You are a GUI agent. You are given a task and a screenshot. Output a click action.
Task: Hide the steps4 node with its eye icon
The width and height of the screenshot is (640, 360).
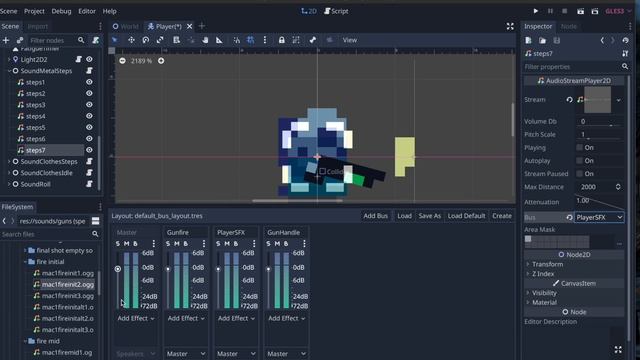pos(89,116)
